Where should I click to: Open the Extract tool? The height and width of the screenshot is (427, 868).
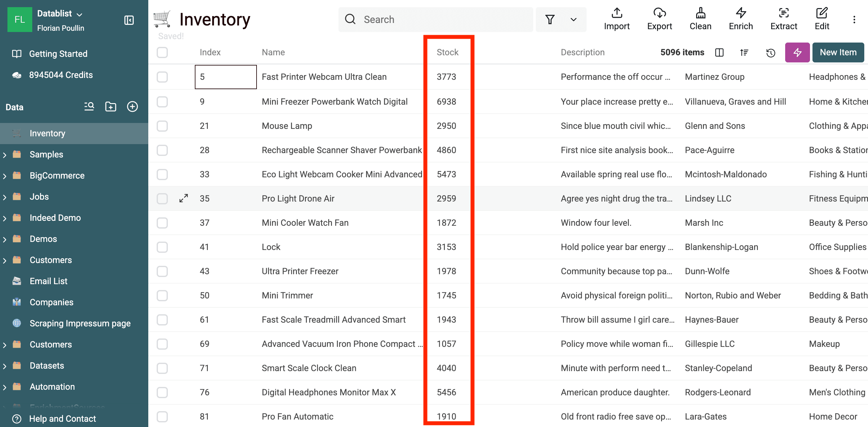(x=783, y=19)
